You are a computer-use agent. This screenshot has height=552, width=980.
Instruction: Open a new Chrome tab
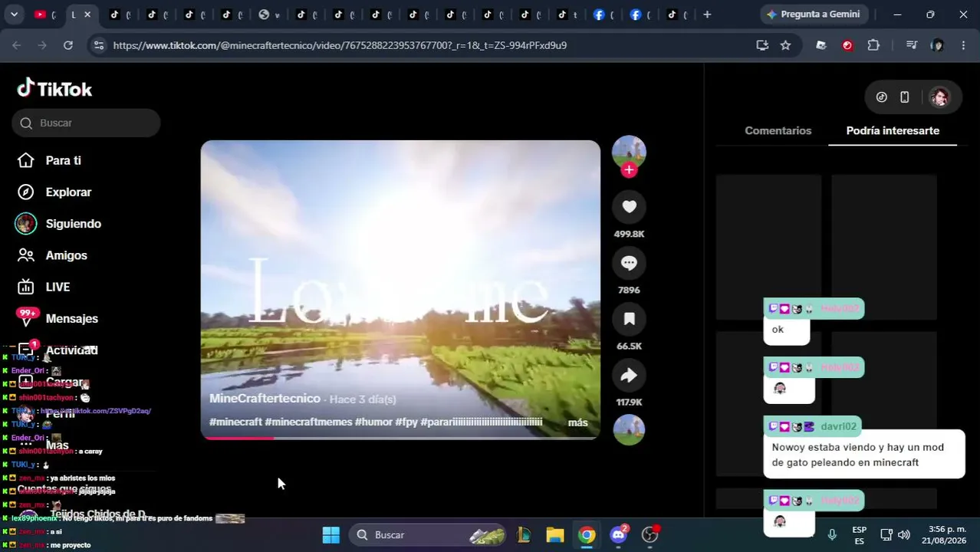click(x=707, y=14)
